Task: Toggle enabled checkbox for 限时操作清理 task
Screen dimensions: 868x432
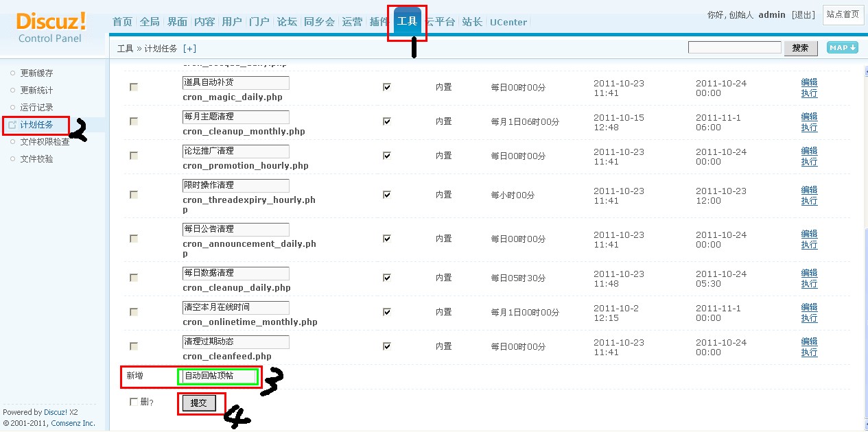Action: click(x=387, y=195)
